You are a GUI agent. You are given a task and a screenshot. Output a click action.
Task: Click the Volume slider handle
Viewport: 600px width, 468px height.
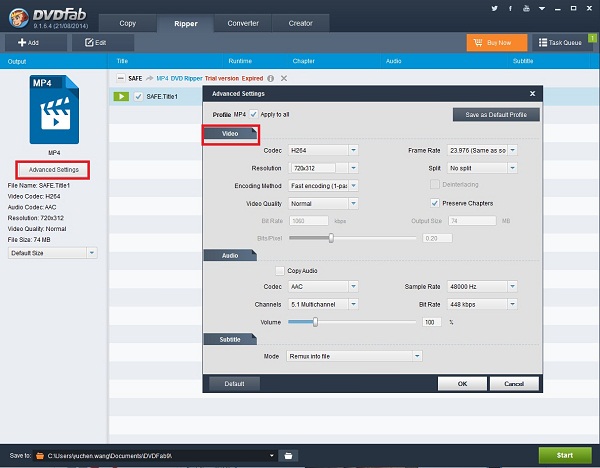click(315, 322)
